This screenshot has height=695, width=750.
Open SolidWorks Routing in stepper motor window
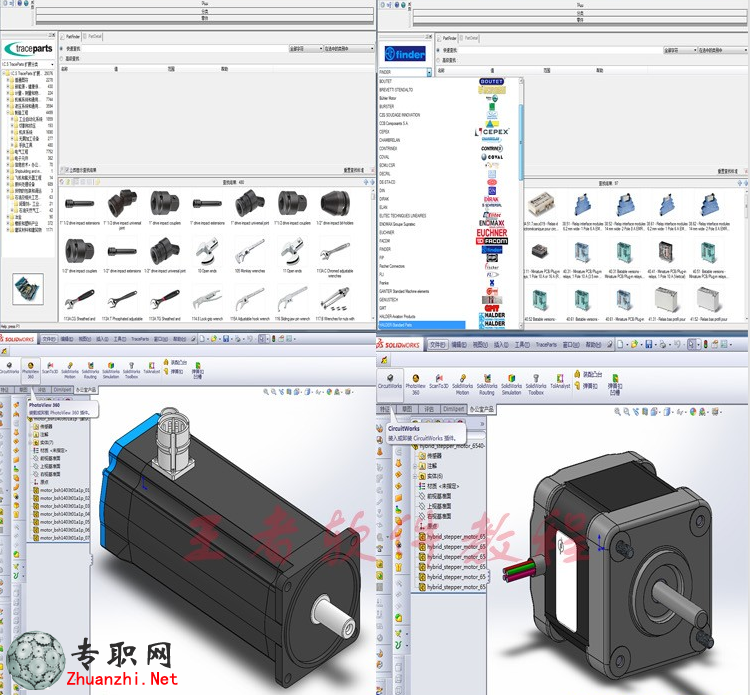[486, 385]
